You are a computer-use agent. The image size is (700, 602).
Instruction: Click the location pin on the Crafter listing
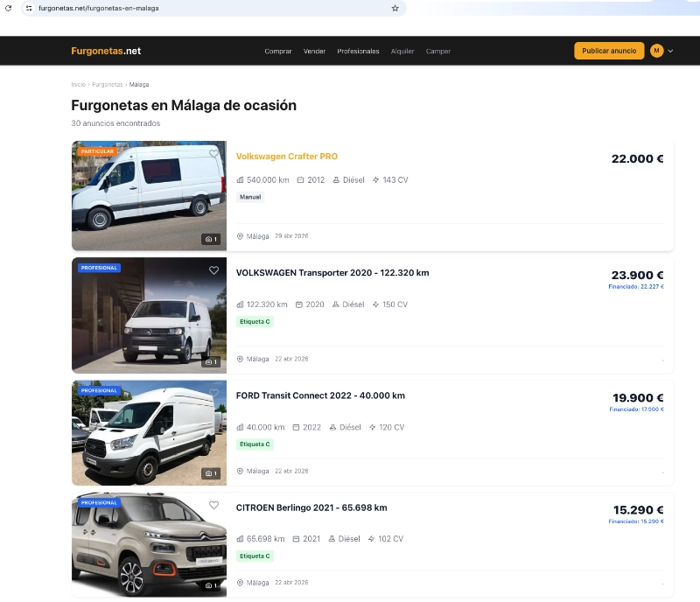click(240, 236)
